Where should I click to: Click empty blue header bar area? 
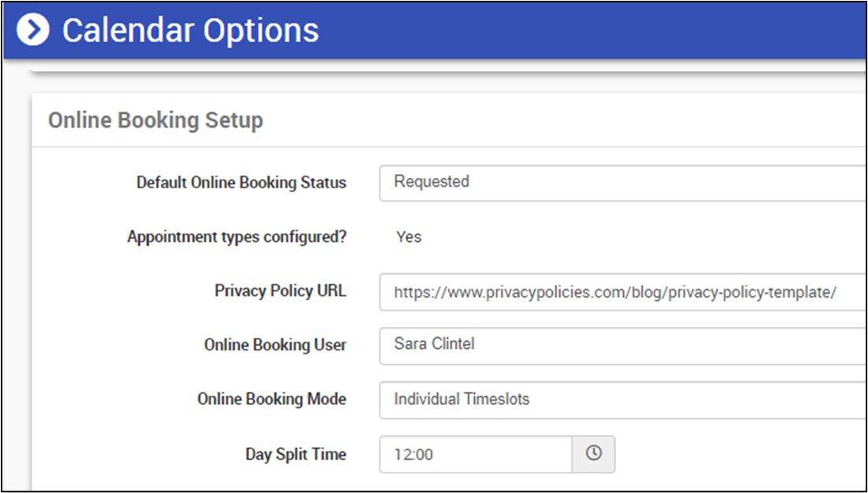click(591, 31)
